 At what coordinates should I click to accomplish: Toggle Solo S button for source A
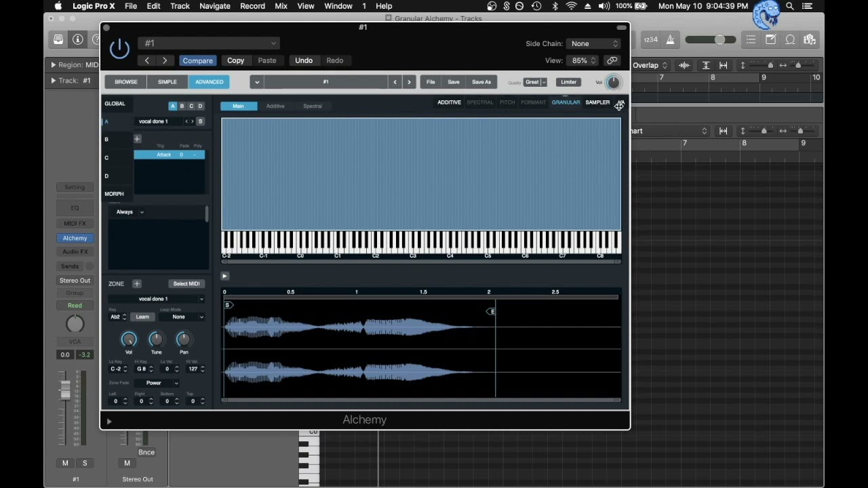(x=200, y=121)
